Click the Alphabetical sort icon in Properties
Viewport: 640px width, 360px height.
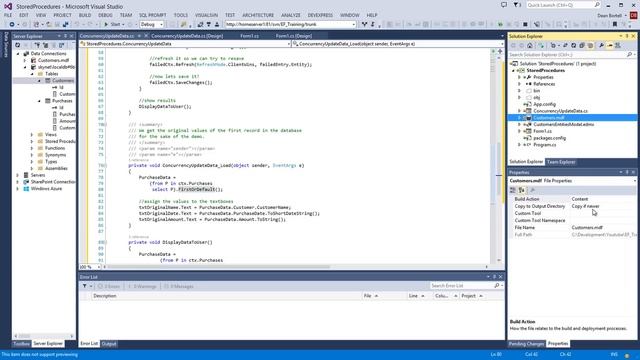[522, 190]
